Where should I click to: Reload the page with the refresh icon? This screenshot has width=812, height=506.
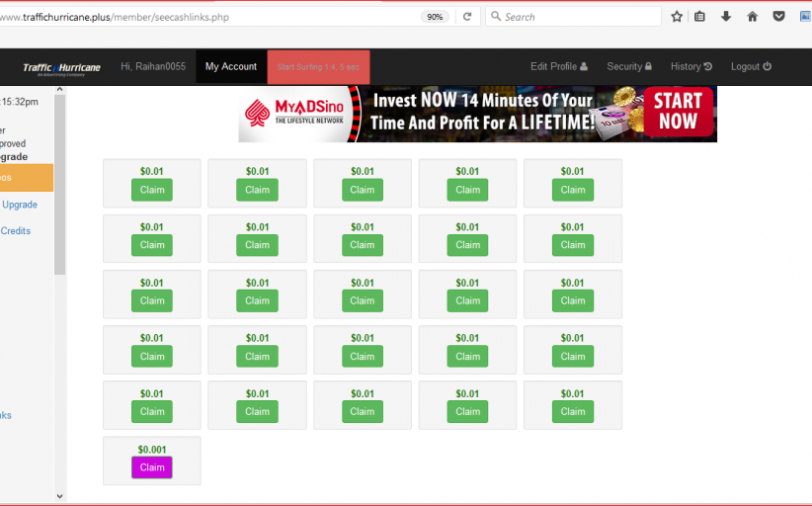coord(467,17)
